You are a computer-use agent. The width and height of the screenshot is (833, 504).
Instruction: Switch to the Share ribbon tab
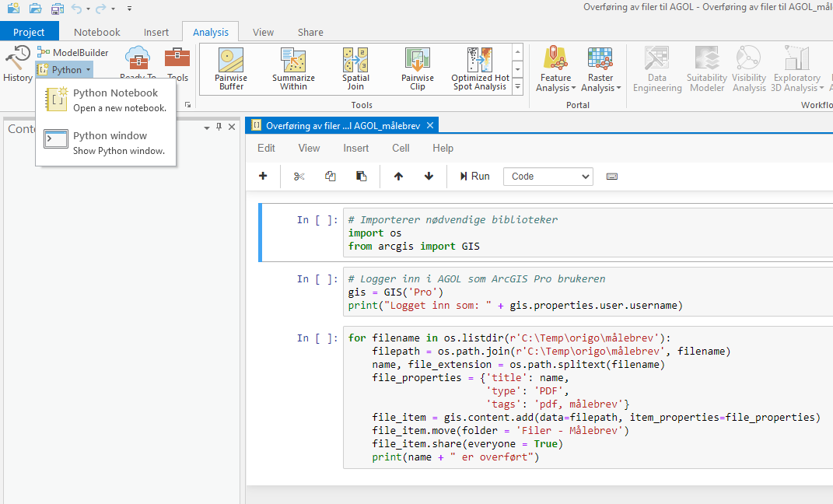310,32
